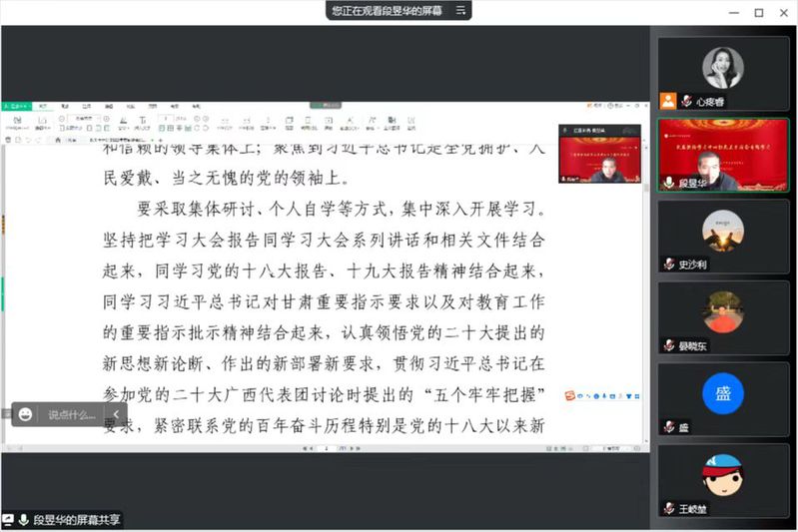Click the Sogou input method icon

(569, 396)
